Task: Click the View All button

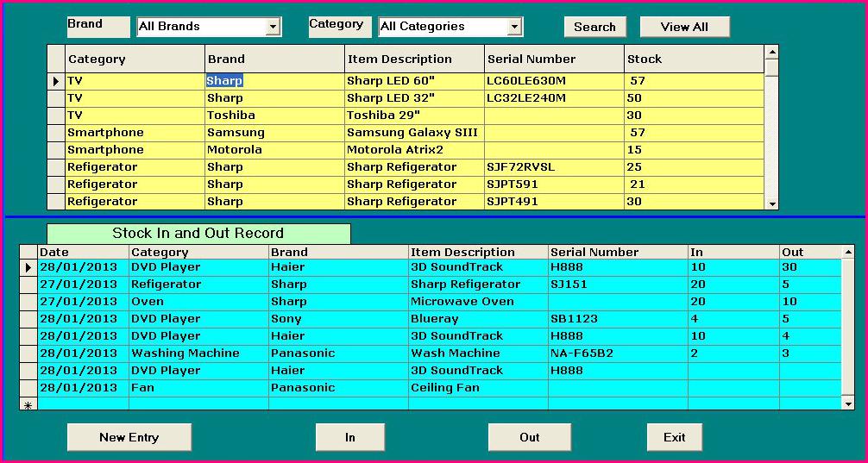Action: (685, 27)
